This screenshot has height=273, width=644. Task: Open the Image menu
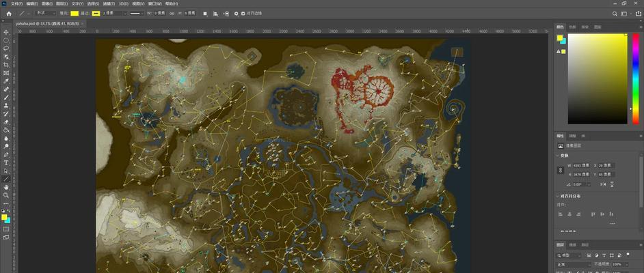tap(46, 3)
